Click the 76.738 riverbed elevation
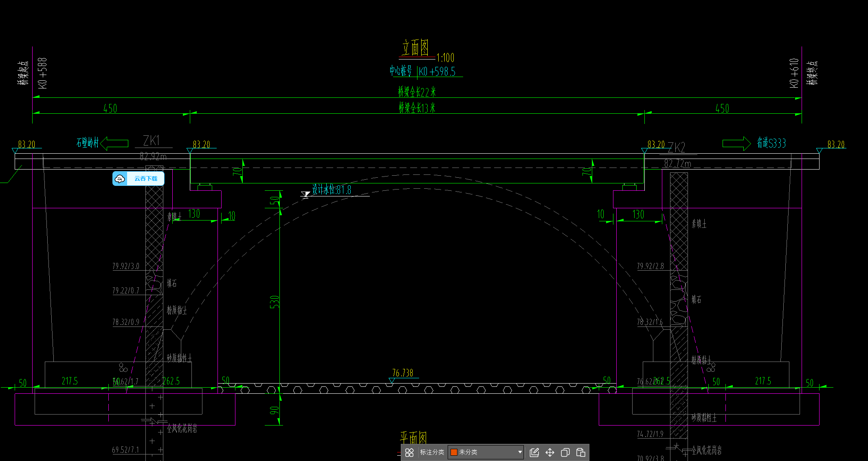This screenshot has width=868, height=461. pyautogui.click(x=402, y=373)
